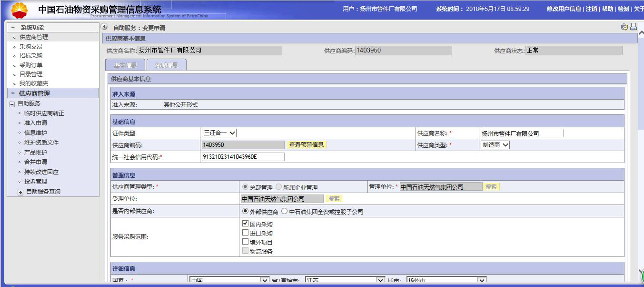This screenshot has width=644, height=287.
Task: Collapse the 自助服务 tree node
Action: click(12, 103)
